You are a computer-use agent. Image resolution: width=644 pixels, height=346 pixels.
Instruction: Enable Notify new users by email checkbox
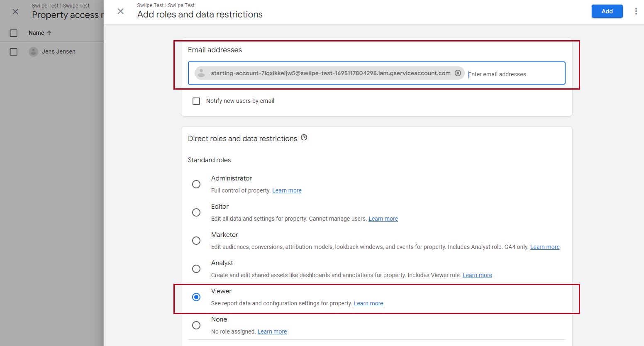(196, 101)
